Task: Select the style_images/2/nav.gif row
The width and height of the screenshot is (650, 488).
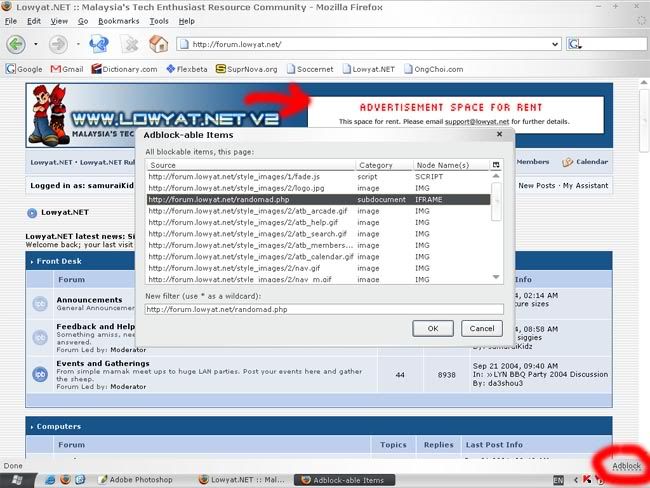Action: pyautogui.click(x=318, y=268)
